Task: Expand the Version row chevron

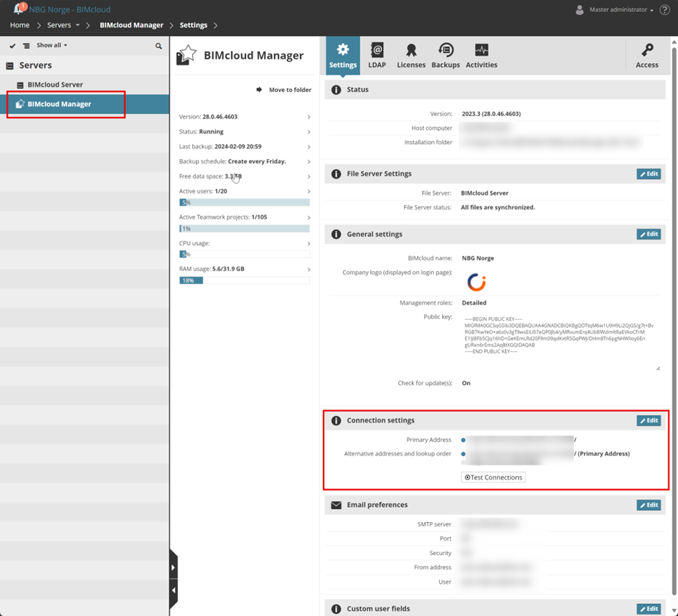Action: [x=309, y=117]
